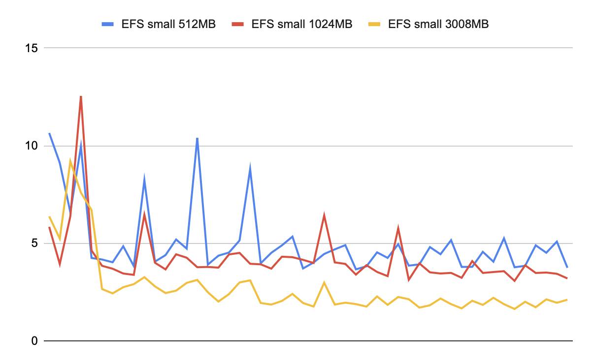Click the black x-axis baseline at zero
The image size is (591, 364).
click(x=310, y=341)
